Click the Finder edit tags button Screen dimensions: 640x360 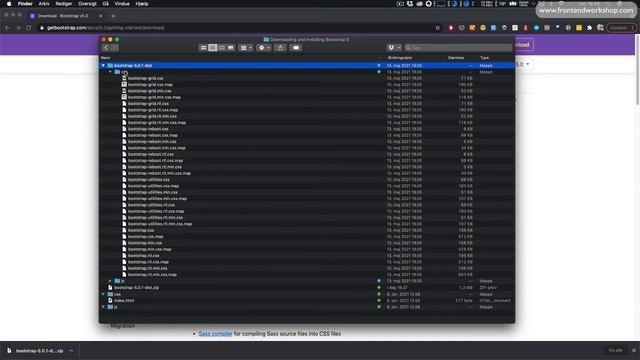click(296, 48)
